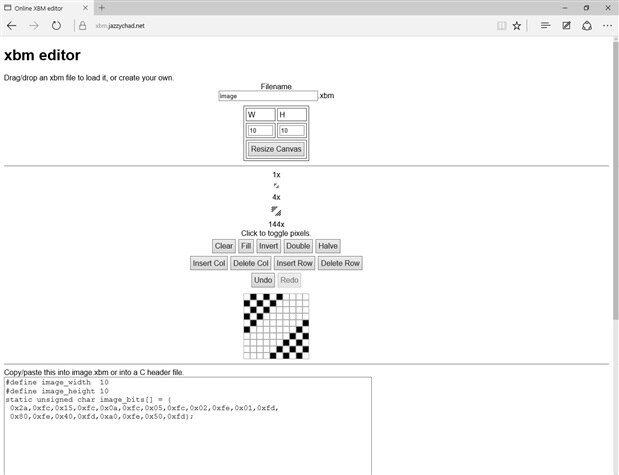619x475 pixels.
Task: Minimize the browser window
Action: [565, 8]
